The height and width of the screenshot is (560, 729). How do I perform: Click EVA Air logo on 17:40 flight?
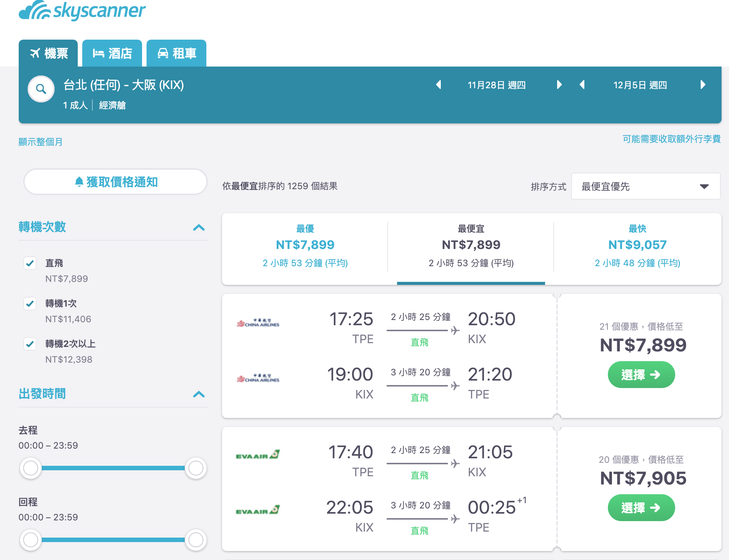pyautogui.click(x=258, y=455)
